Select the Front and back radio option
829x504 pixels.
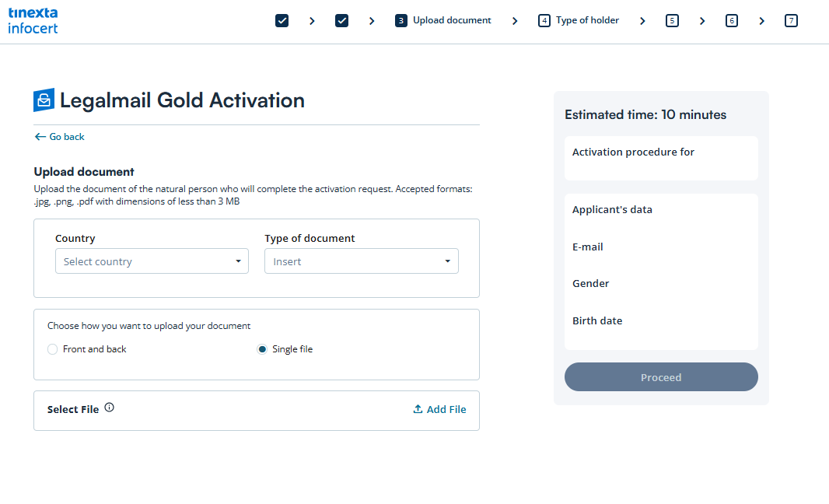tap(53, 349)
